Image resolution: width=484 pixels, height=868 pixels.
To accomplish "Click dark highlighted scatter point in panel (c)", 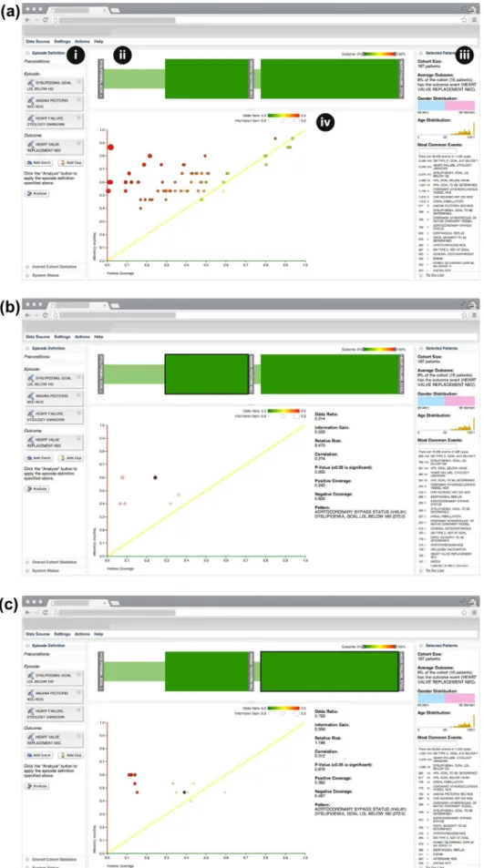I will point(184,792).
